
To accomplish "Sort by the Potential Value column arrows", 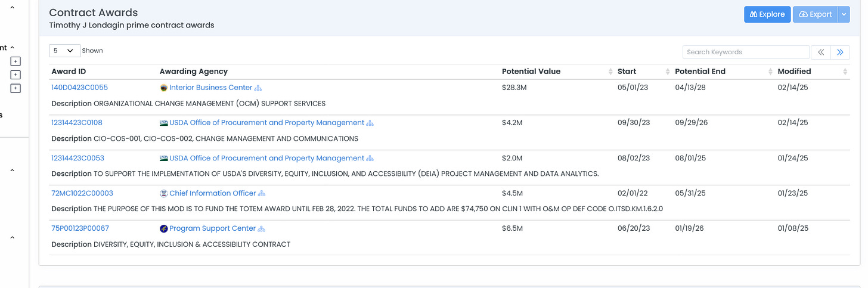I will click(610, 72).
